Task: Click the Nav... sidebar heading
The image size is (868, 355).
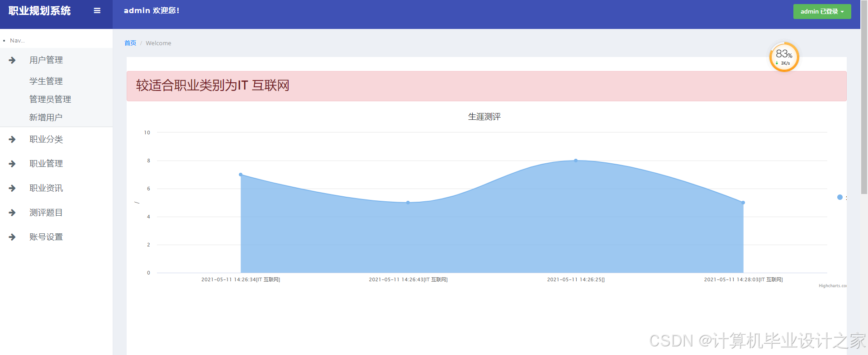Action: (17, 41)
